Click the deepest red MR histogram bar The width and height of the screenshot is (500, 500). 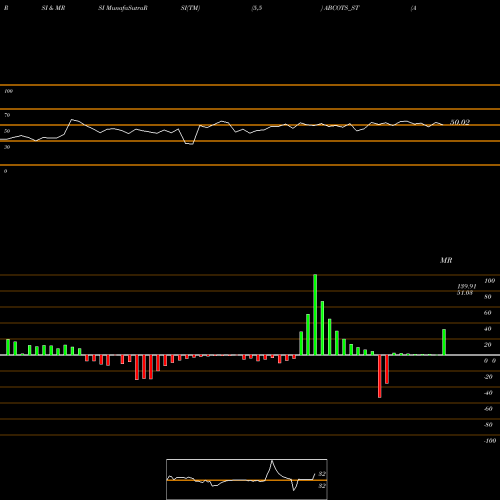coord(380,376)
